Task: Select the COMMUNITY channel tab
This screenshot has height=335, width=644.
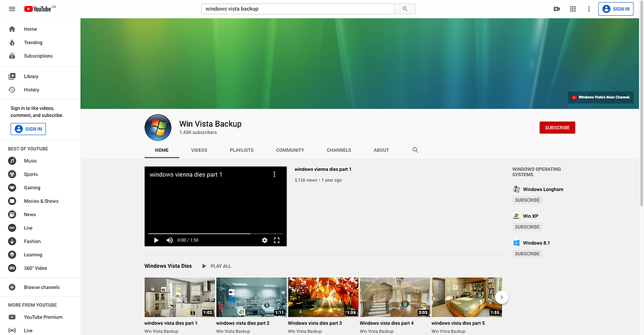Action: (x=290, y=150)
